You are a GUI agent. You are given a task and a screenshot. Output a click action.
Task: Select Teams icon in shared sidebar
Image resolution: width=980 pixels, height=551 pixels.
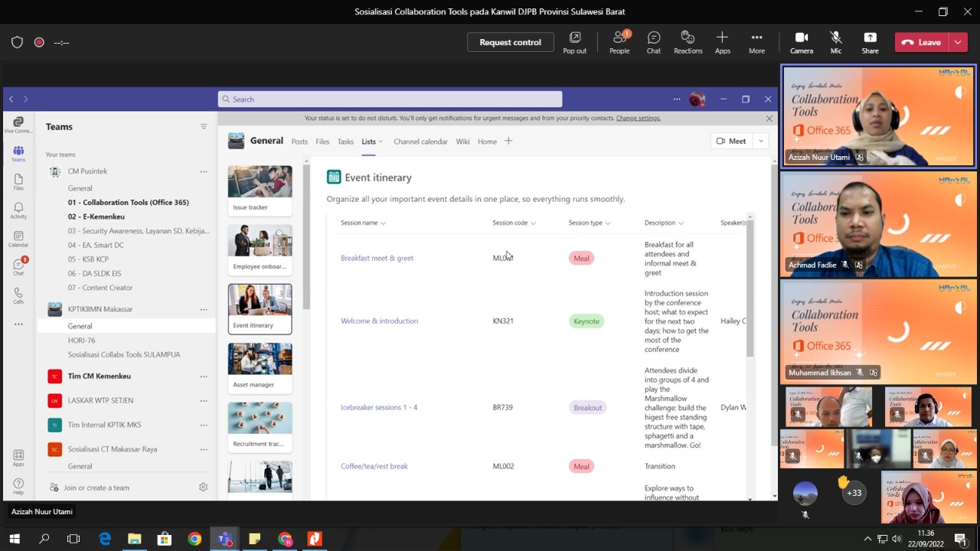18,153
